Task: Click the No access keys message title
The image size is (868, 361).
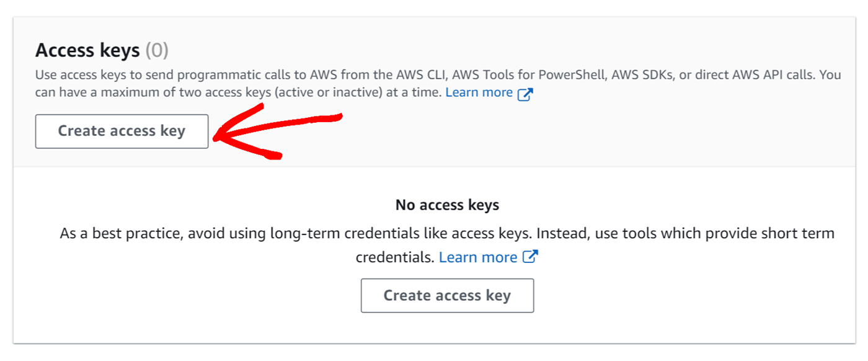Action: 447,204
